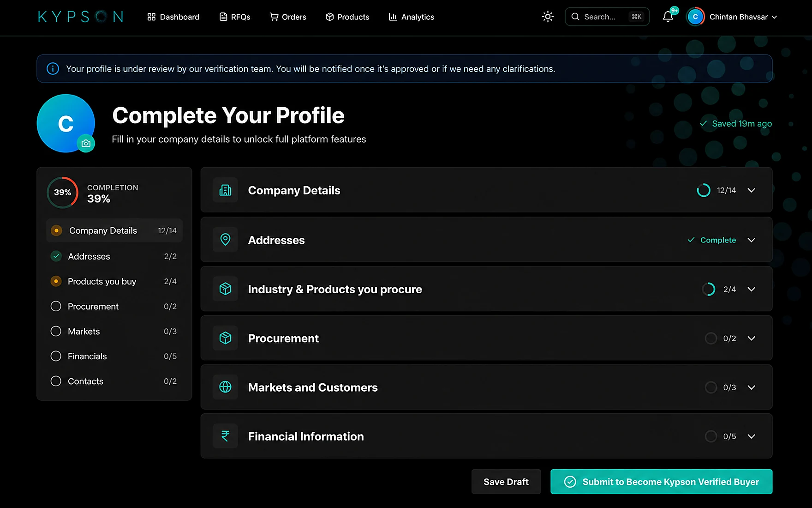Select Procurement circle in sidebar

(56, 306)
